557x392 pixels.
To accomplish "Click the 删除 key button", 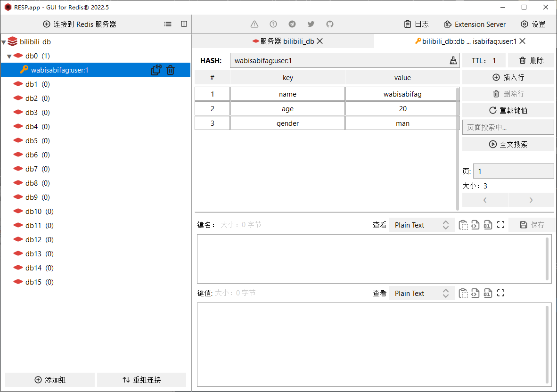I will pos(531,61).
